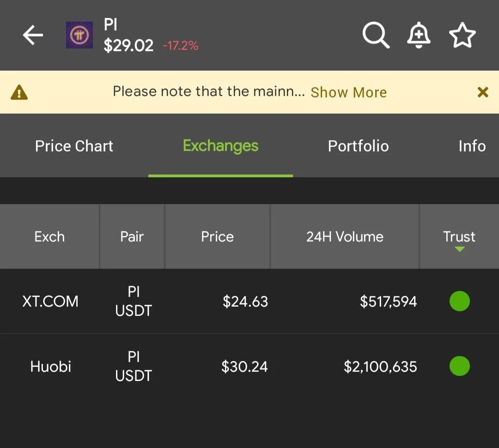The image size is (499, 448).
Task: Favorite PI using the star icon
Action: click(x=462, y=35)
